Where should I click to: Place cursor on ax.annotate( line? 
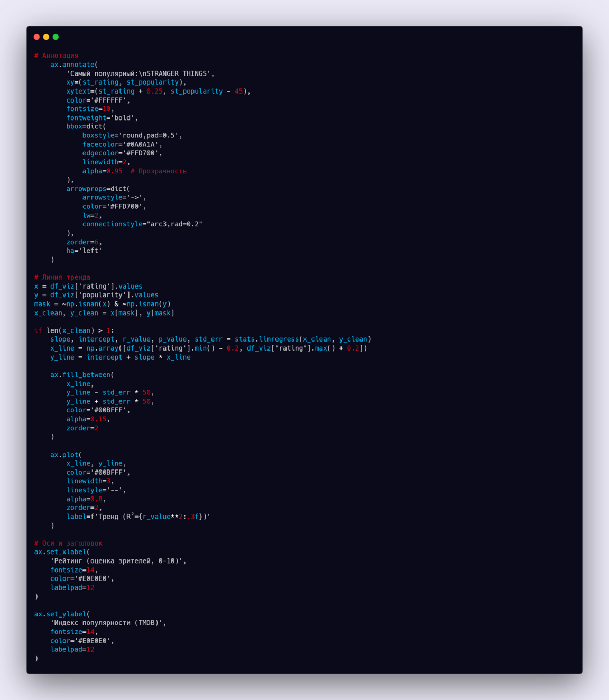click(73, 65)
